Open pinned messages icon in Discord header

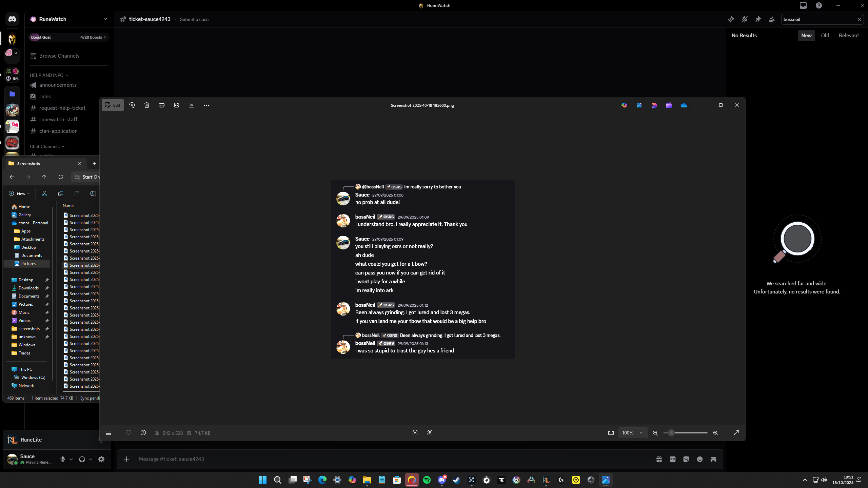pyautogui.click(x=758, y=19)
